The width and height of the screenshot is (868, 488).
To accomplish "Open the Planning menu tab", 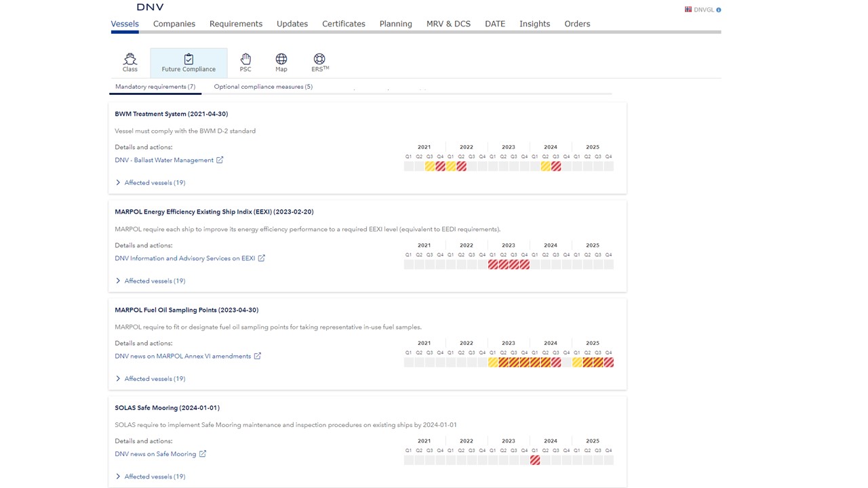I will (396, 24).
